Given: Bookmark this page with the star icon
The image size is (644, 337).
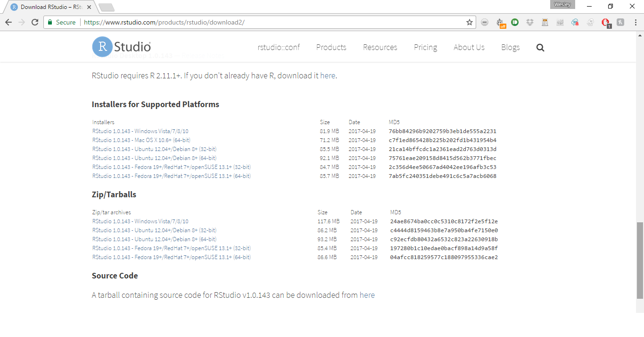Looking at the screenshot, I should (x=469, y=22).
